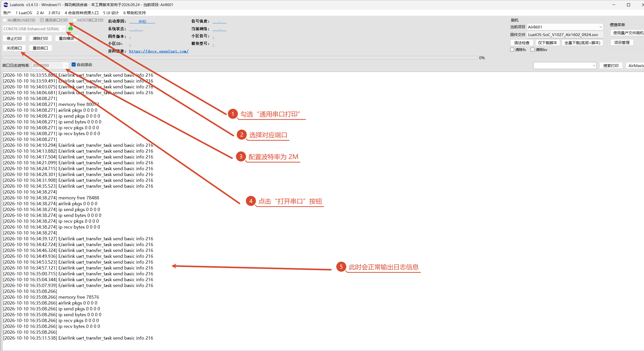This screenshot has width=644, height=351.
Task: Open the 3 iRTU menu
Action: click(54, 13)
